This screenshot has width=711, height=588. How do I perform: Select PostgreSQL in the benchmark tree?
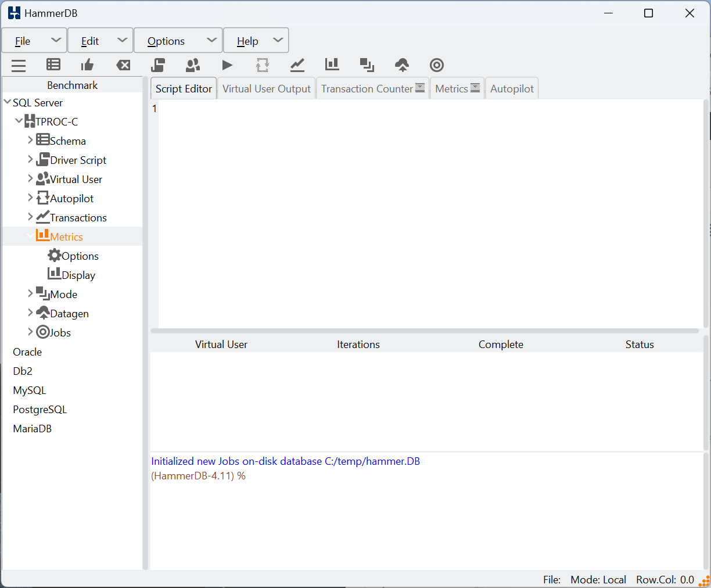39,409
